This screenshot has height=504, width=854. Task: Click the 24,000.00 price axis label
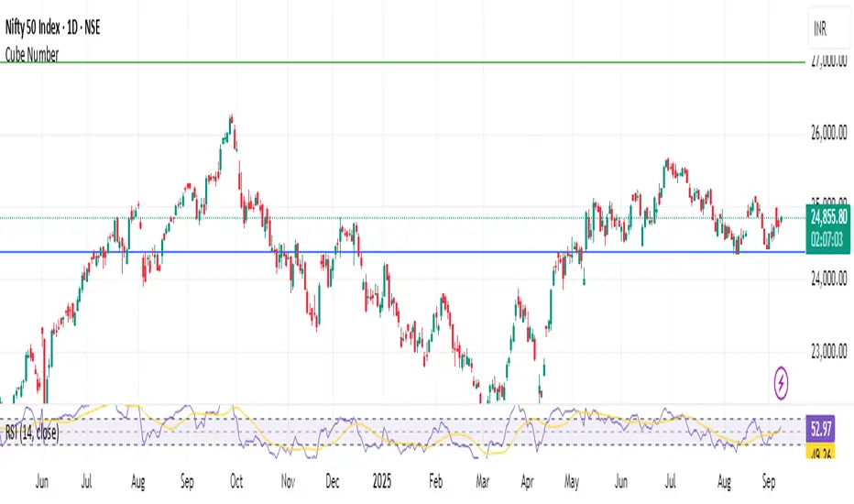point(828,279)
